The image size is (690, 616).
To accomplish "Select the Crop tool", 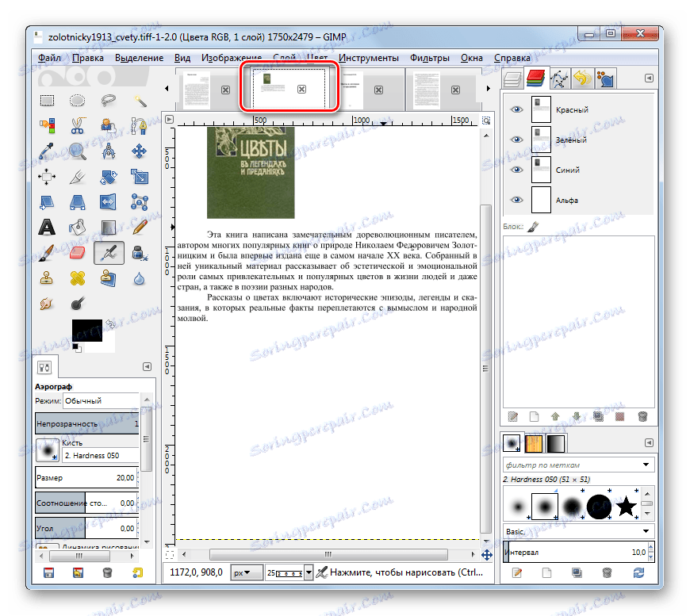I will tap(78, 177).
